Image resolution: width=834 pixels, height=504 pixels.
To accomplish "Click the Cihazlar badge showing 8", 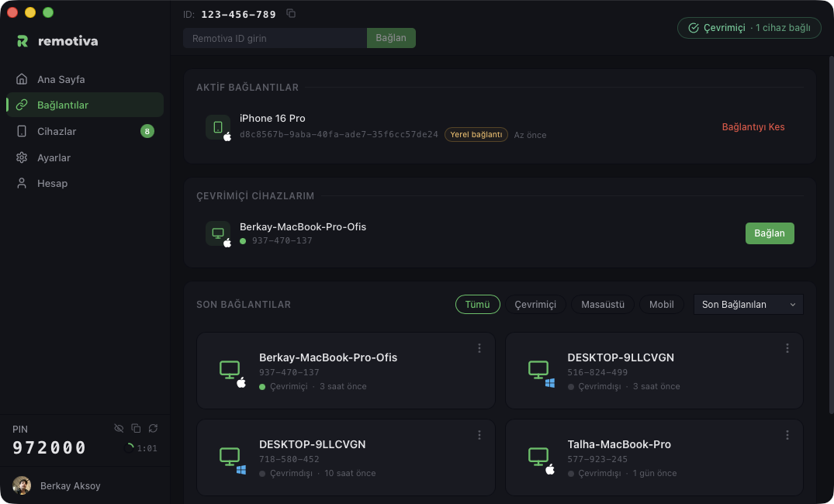I will [x=147, y=131].
